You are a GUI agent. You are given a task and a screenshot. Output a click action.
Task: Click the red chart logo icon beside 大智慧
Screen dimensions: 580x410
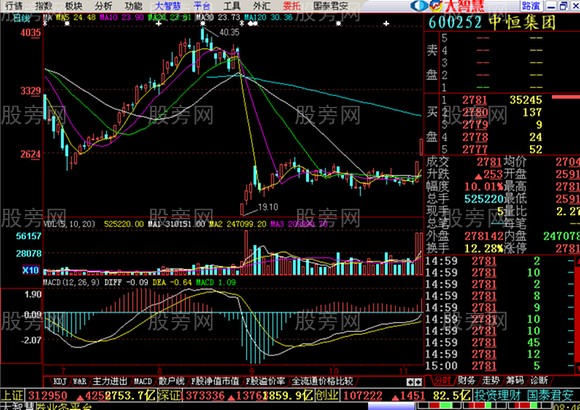[436, 6]
